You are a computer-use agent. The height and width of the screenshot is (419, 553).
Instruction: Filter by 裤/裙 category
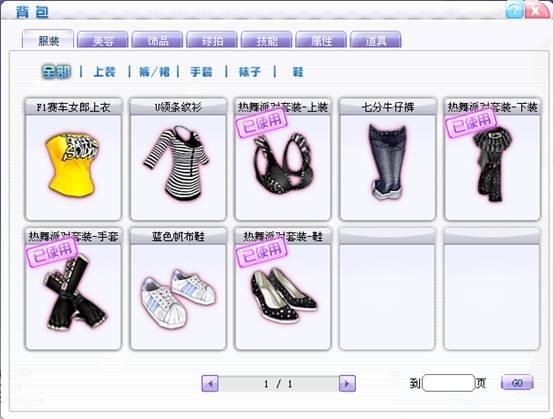(x=154, y=72)
